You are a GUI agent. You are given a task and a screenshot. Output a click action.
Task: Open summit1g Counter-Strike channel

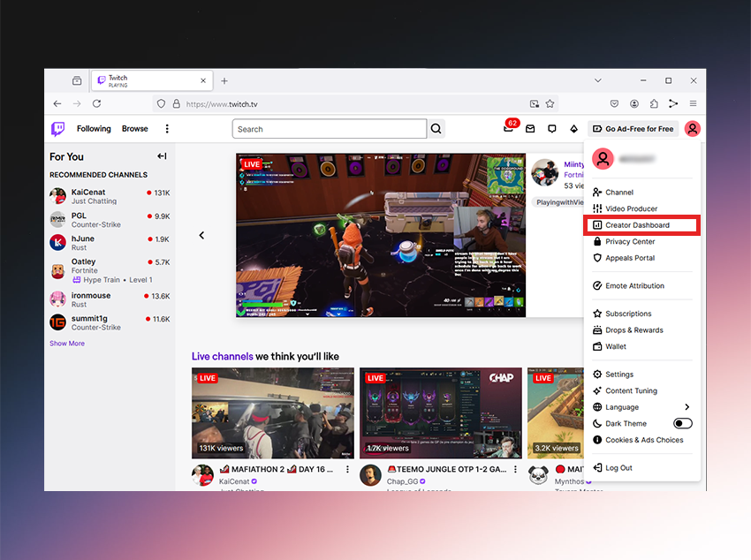click(110, 322)
